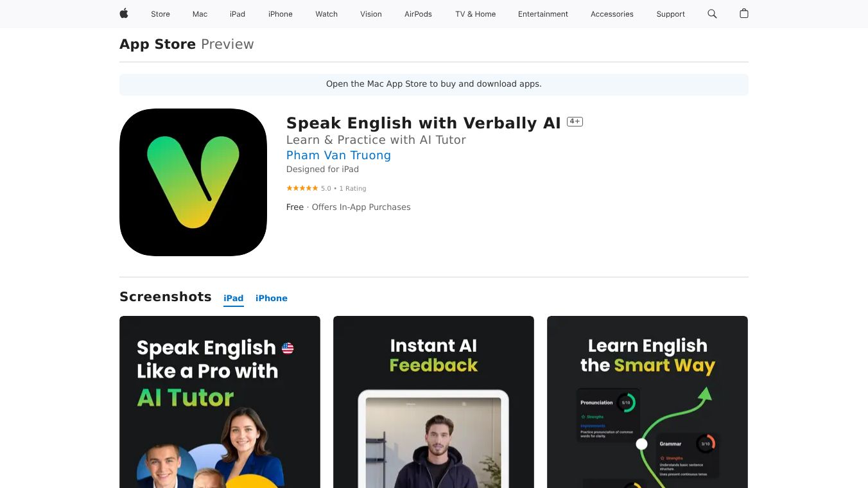Open the Learn English Smart Way screenshot
The width and height of the screenshot is (868, 488).
tap(647, 402)
